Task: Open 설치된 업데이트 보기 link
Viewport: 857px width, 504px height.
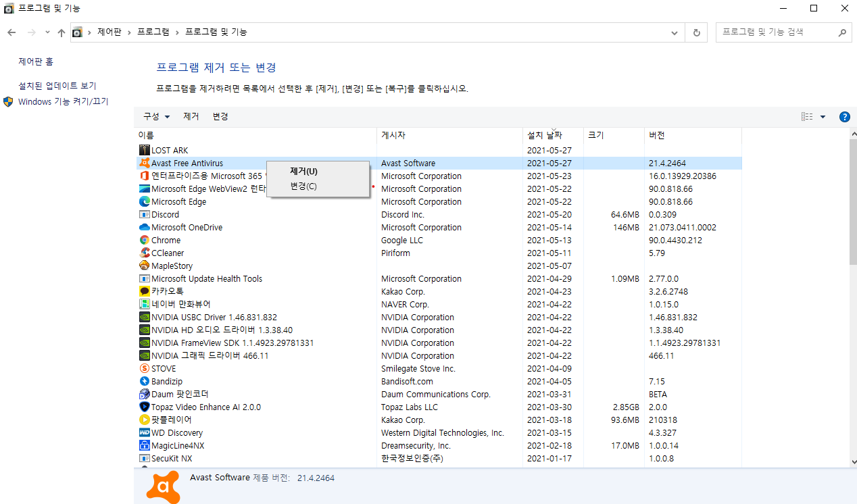Action: pyautogui.click(x=57, y=86)
